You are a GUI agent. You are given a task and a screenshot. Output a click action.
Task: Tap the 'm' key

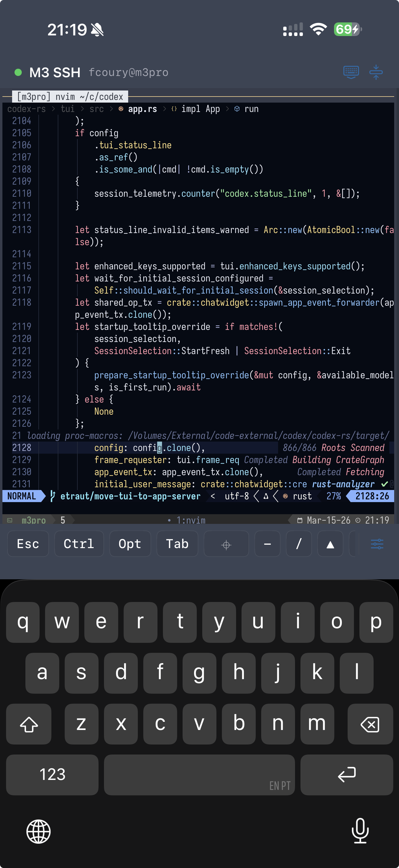pyautogui.click(x=317, y=724)
